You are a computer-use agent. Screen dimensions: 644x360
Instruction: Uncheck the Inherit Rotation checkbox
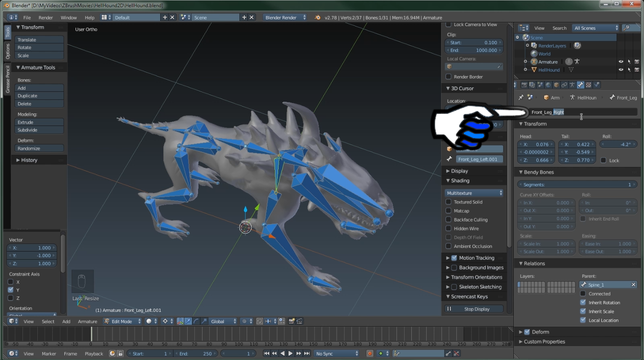pyautogui.click(x=583, y=302)
